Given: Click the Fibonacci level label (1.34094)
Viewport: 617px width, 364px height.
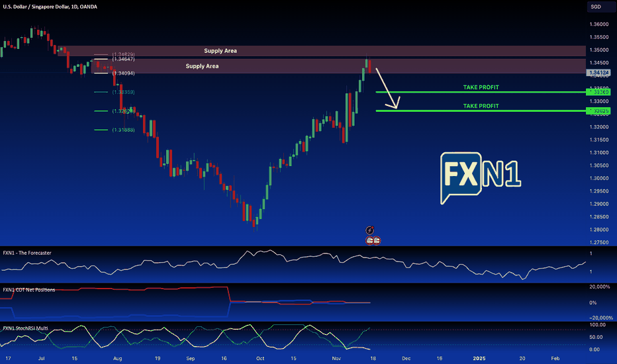Looking at the screenshot, I should tap(124, 73).
